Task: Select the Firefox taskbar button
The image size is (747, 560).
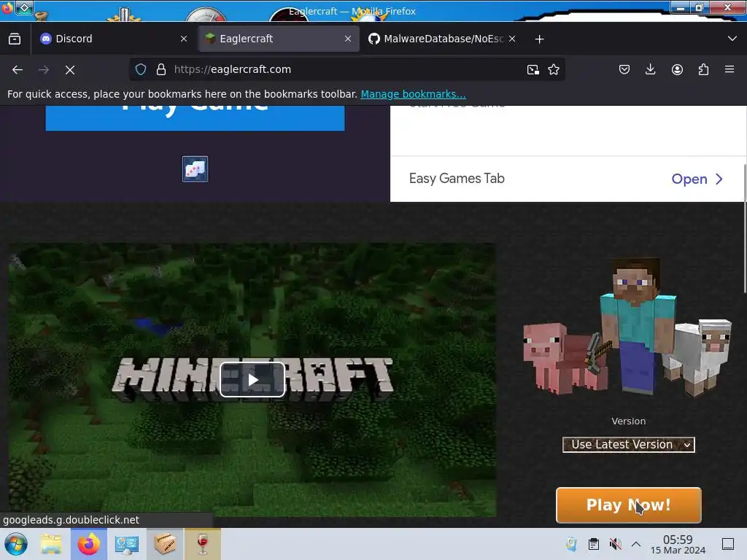Action: coord(89,544)
